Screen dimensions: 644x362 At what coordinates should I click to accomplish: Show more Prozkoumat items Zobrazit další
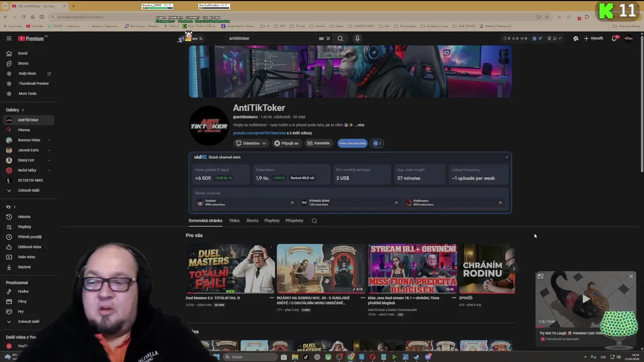tap(28, 321)
